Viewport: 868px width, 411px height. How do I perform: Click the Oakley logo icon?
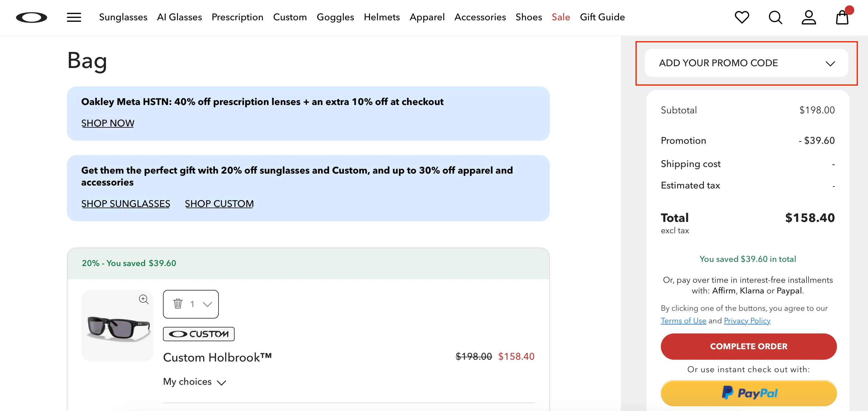(31, 18)
